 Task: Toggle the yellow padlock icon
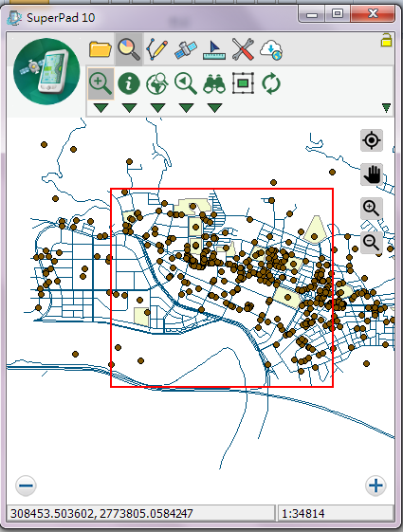point(386,40)
